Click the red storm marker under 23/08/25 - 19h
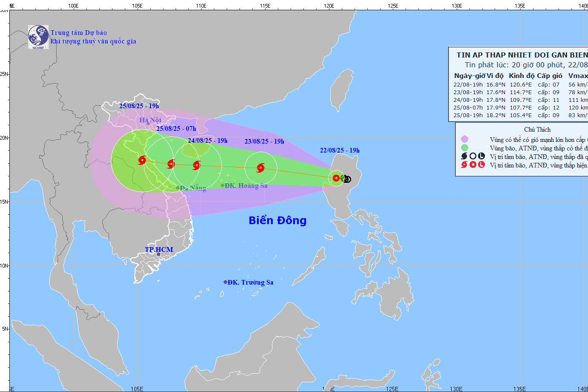Screen dimensions: 588x392 click(x=261, y=167)
